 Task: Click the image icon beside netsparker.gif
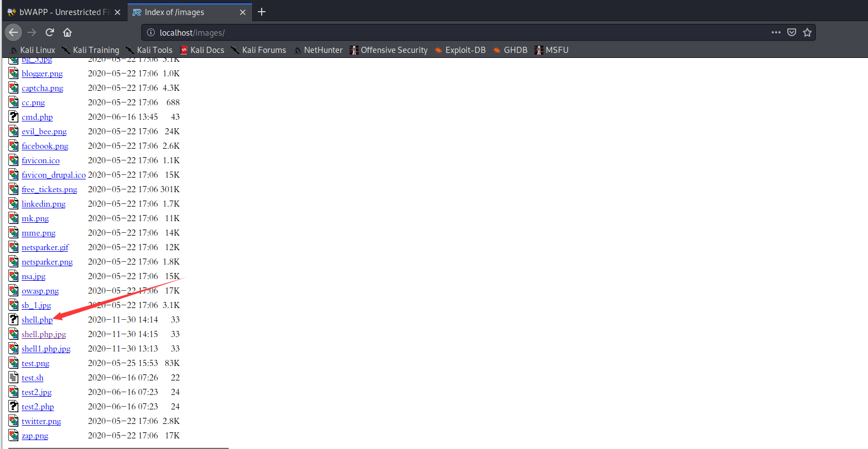13,247
